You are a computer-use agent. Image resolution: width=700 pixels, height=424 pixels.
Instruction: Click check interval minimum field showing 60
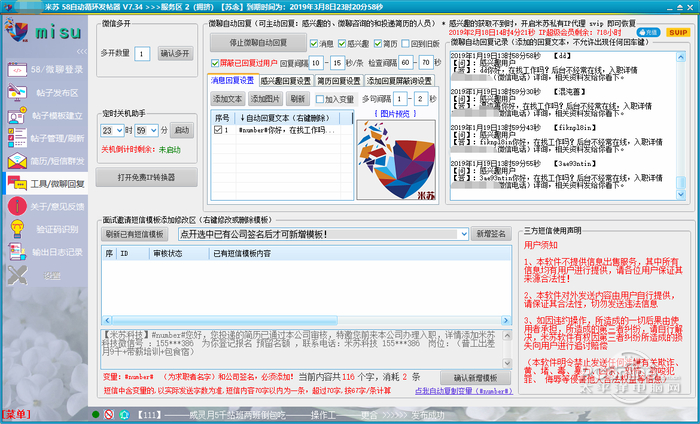(405, 63)
